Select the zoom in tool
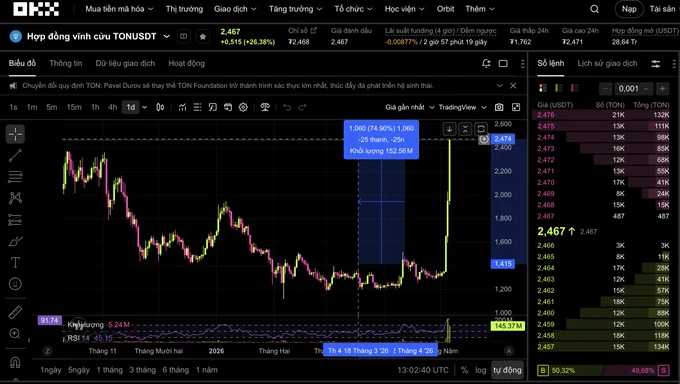 pyautogui.click(x=15, y=333)
